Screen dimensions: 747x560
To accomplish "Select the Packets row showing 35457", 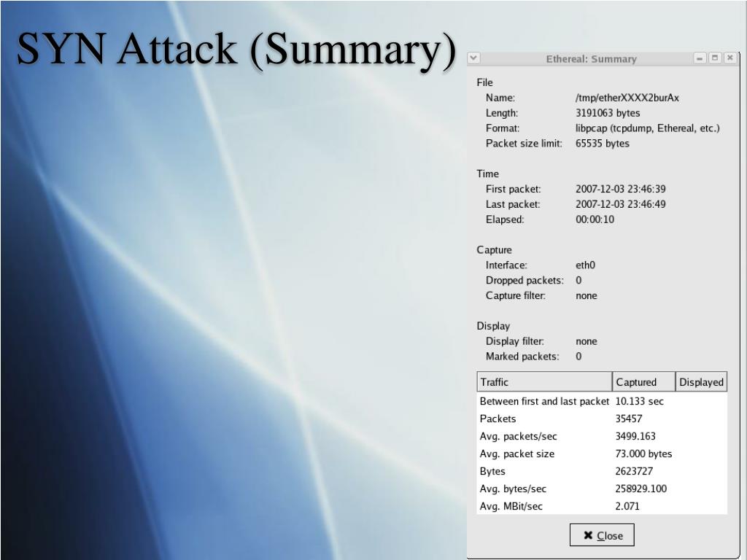I will [x=602, y=419].
